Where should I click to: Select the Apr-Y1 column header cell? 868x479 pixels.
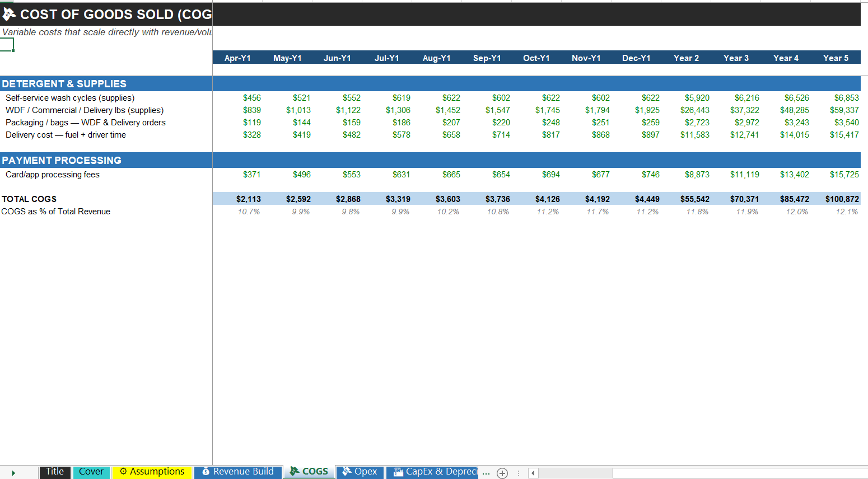237,58
